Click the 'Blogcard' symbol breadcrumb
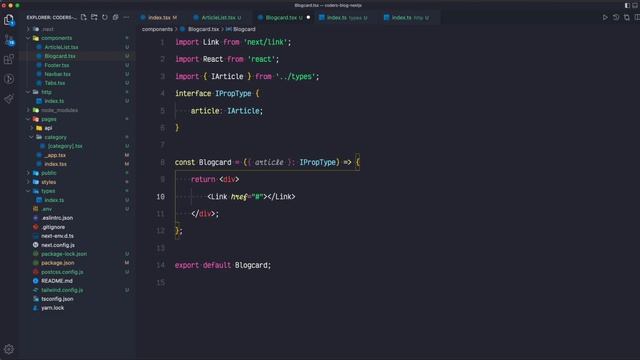640x360 pixels. pos(244,29)
